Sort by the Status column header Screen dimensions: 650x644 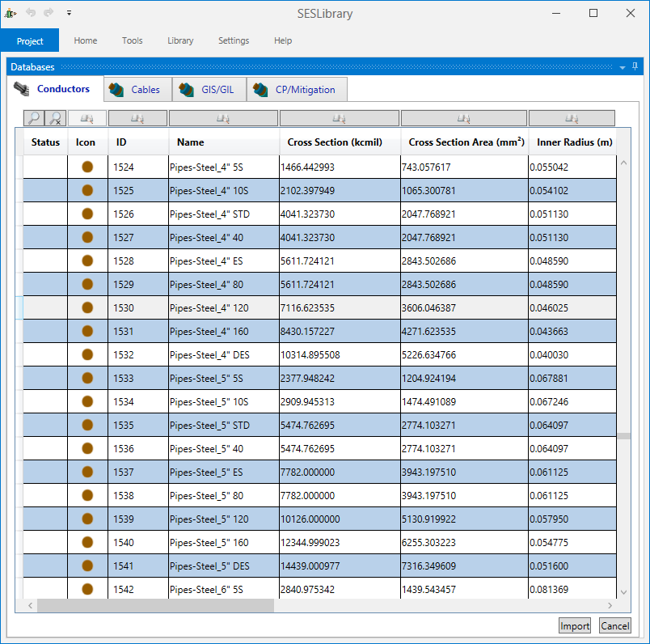pyautogui.click(x=45, y=142)
